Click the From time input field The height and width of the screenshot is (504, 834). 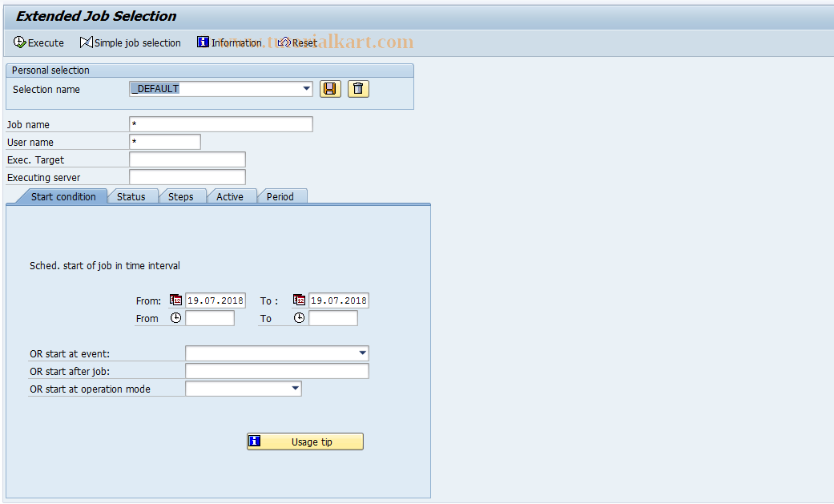click(x=210, y=318)
